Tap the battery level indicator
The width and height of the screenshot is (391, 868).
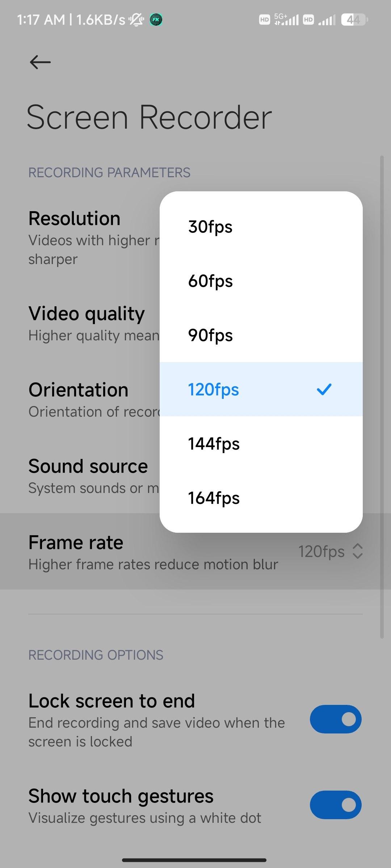354,20
